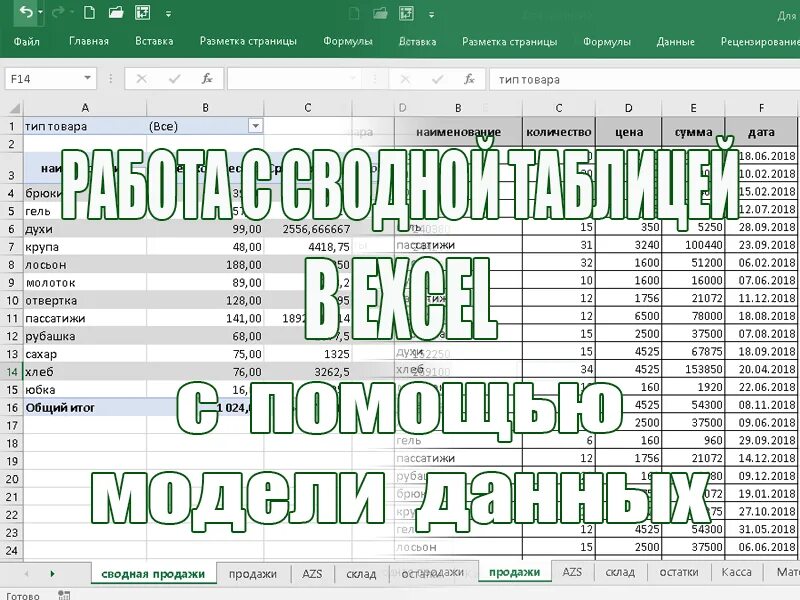Image resolution: width=800 pixels, height=600 pixels.
Task: Click the Open file folder icon
Action: point(114,13)
